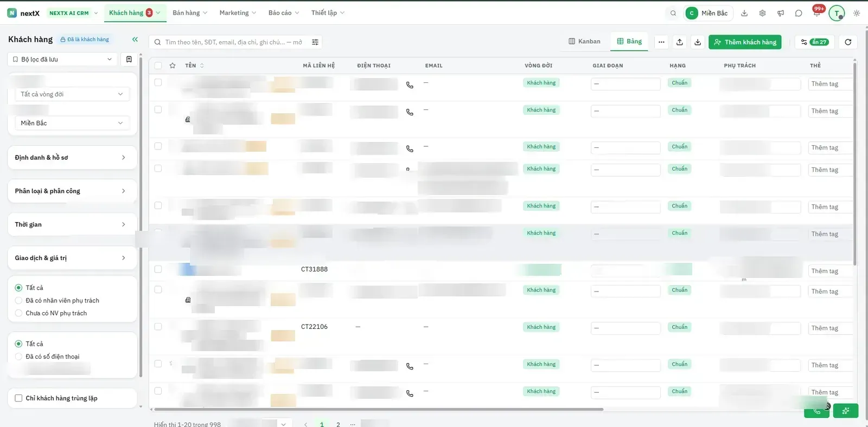
Task: Go to page 2 of results
Action: click(338, 424)
